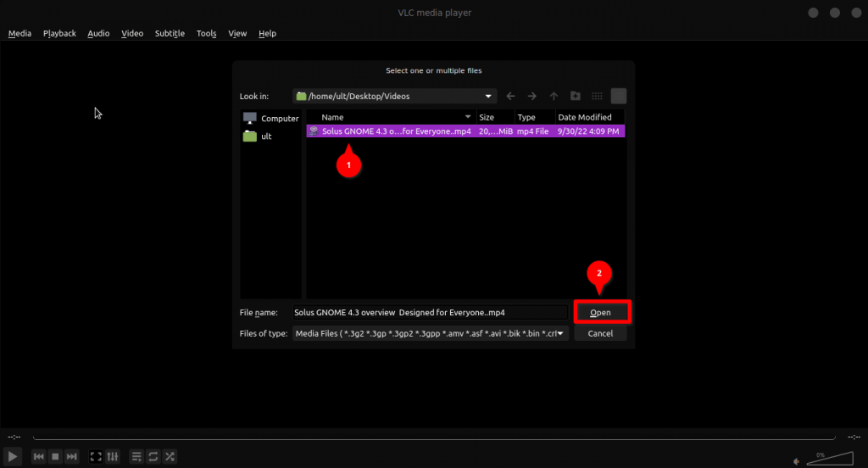
Task: Toggle the playlist icon
Action: [136, 456]
